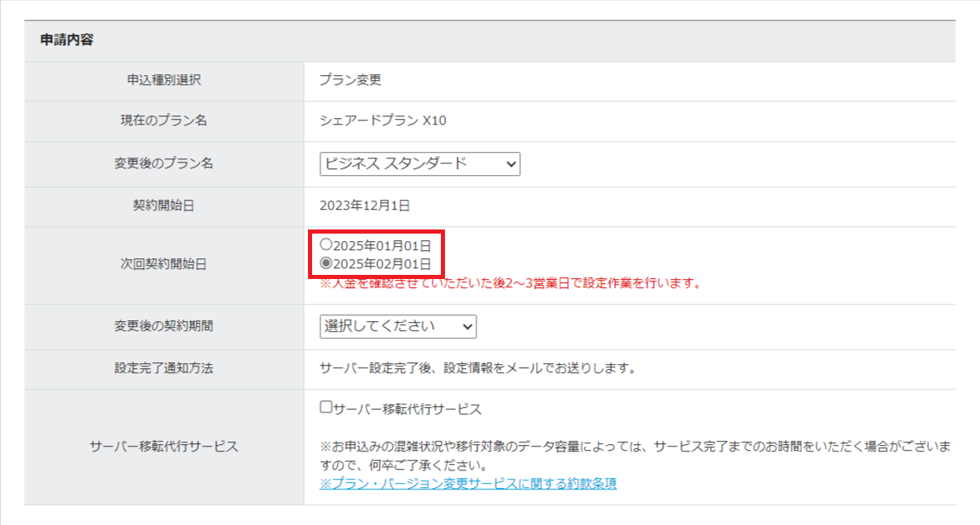
Task: Select the 2025年02月01日 radio button
Action: tap(326, 264)
